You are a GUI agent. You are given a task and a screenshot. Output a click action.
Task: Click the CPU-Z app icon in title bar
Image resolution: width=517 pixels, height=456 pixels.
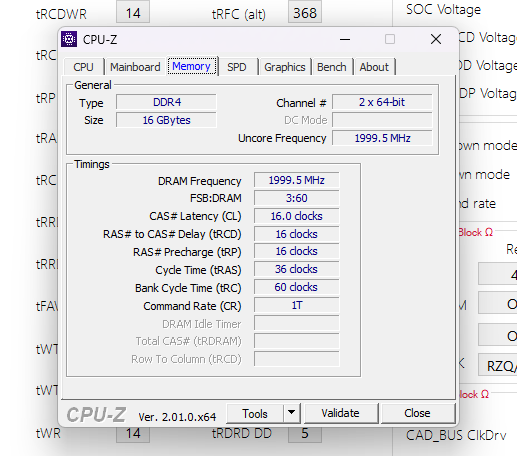point(69,39)
